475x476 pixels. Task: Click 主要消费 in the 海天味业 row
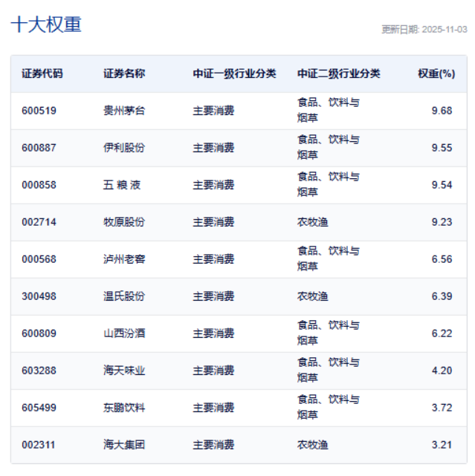pos(213,371)
